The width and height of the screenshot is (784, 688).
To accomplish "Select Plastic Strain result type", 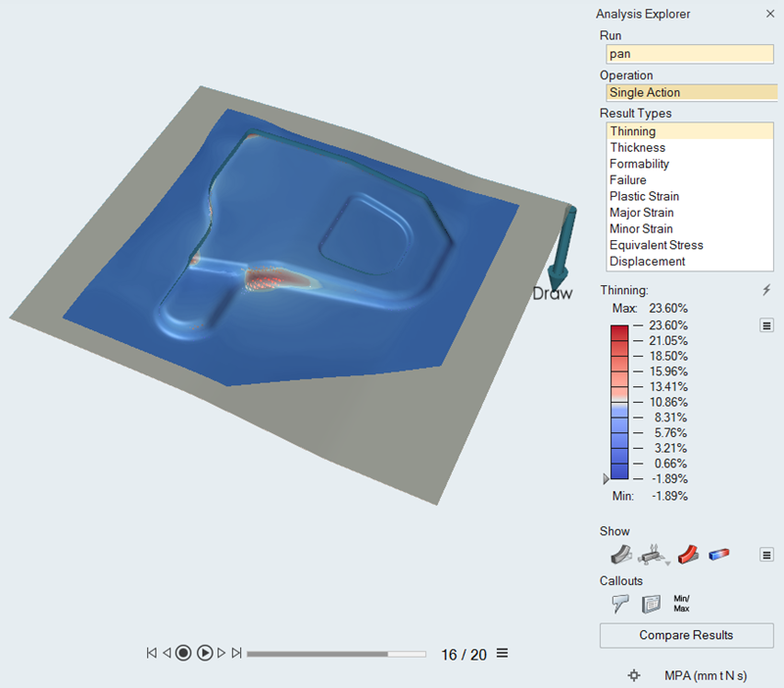I will 644,196.
